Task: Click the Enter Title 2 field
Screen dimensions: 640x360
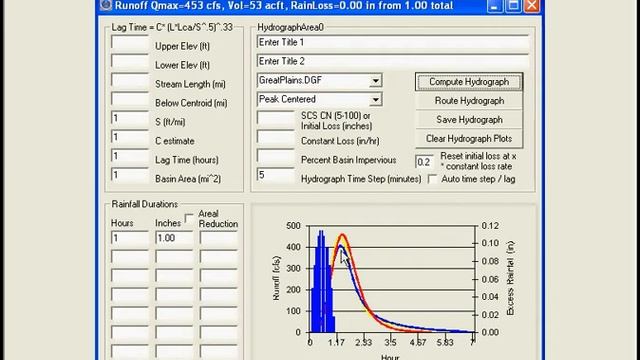Action: pos(393,61)
